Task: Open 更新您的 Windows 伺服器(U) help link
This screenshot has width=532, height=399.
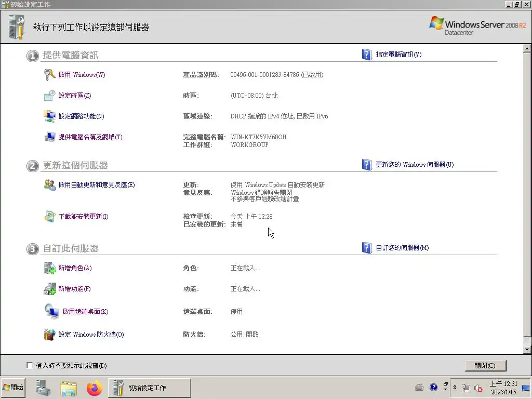Action: [x=415, y=165]
